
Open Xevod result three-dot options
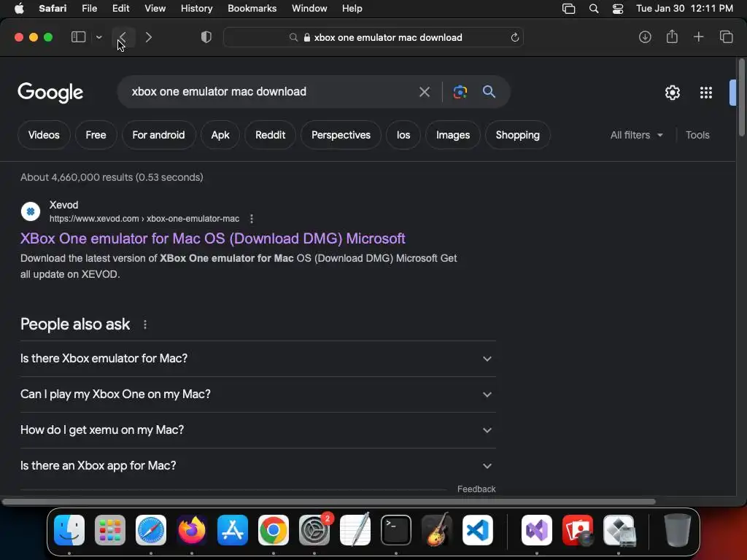pyautogui.click(x=252, y=219)
